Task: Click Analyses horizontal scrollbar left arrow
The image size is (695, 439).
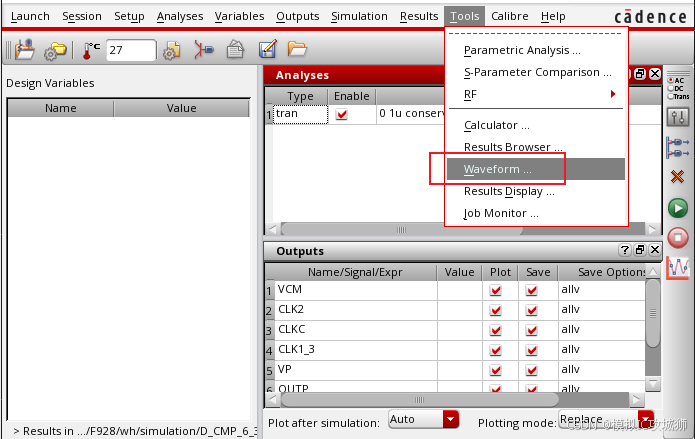Action: (x=273, y=230)
